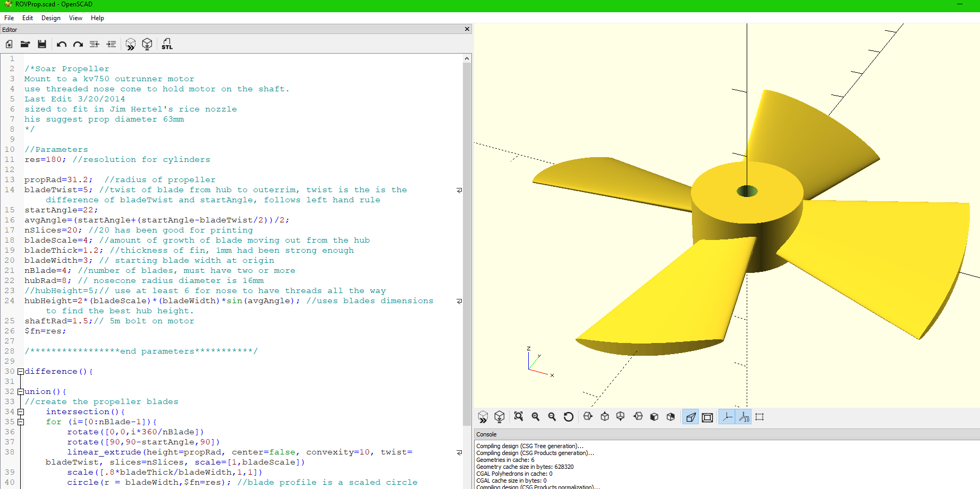Click the $fn=res line
The height and width of the screenshot is (489, 980).
coord(45,331)
